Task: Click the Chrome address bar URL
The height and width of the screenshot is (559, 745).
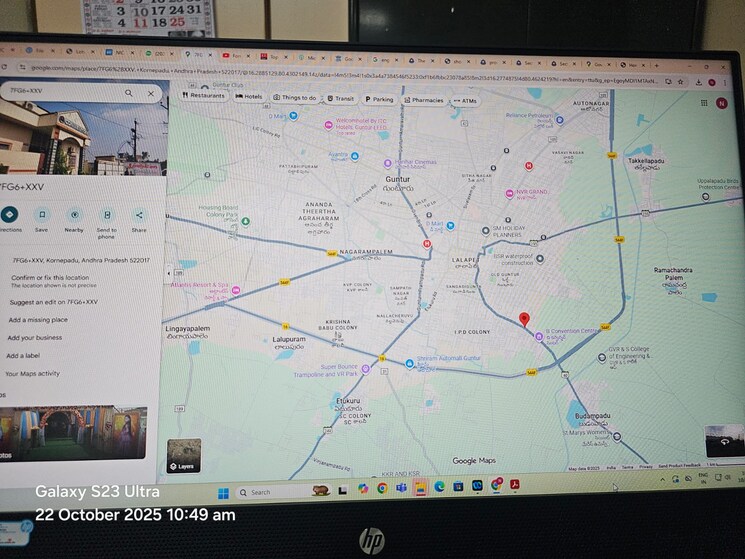Action: pos(344,74)
